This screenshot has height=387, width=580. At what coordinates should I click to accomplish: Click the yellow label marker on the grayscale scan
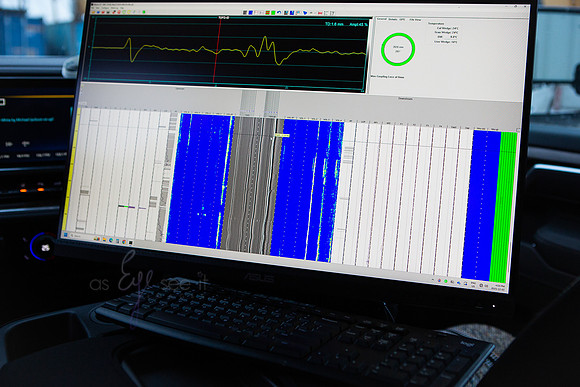[283, 135]
